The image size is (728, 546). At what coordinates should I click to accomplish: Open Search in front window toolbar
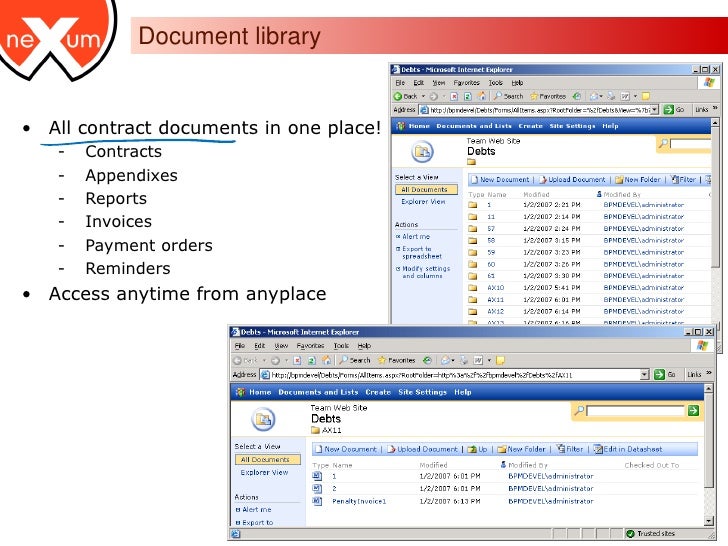[x=355, y=360]
